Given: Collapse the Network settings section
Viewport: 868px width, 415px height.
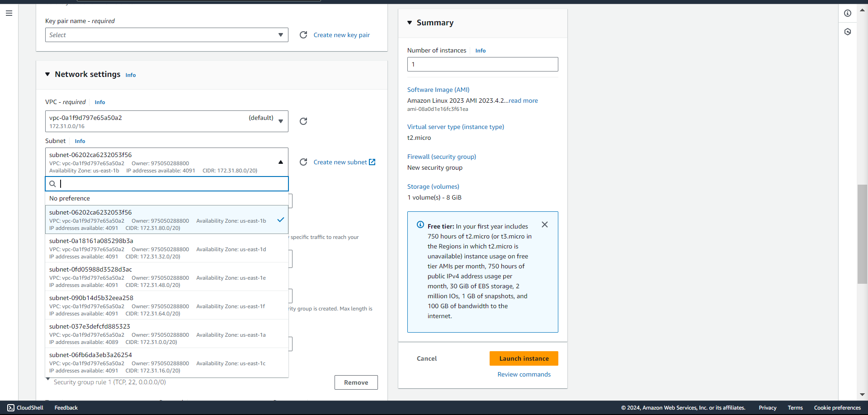Looking at the screenshot, I should [47, 74].
